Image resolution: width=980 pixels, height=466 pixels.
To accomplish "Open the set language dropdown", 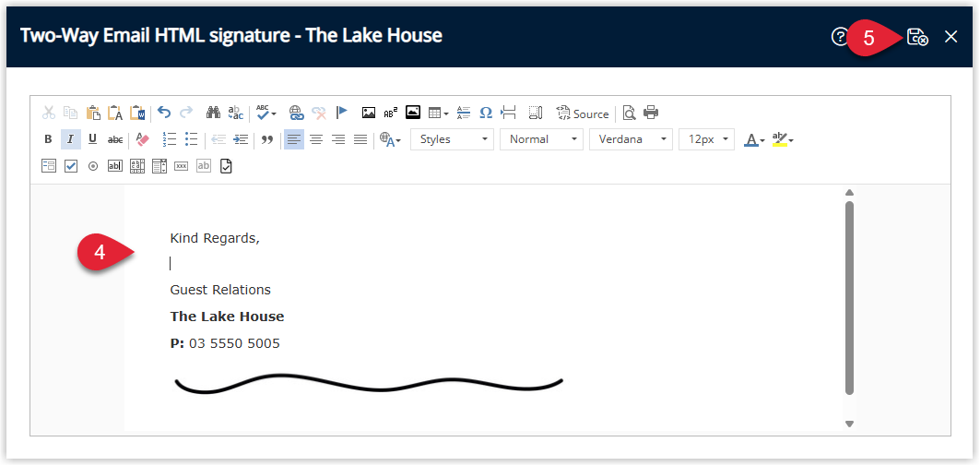I will tap(390, 139).
